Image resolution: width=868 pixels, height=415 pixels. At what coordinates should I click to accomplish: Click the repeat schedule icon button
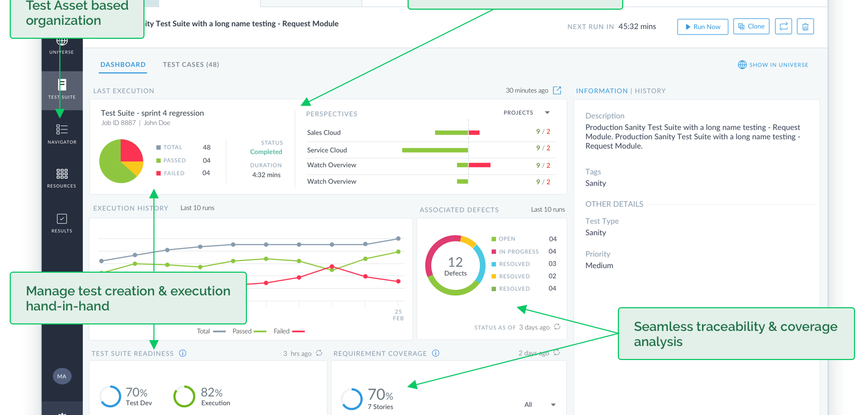pyautogui.click(x=783, y=26)
